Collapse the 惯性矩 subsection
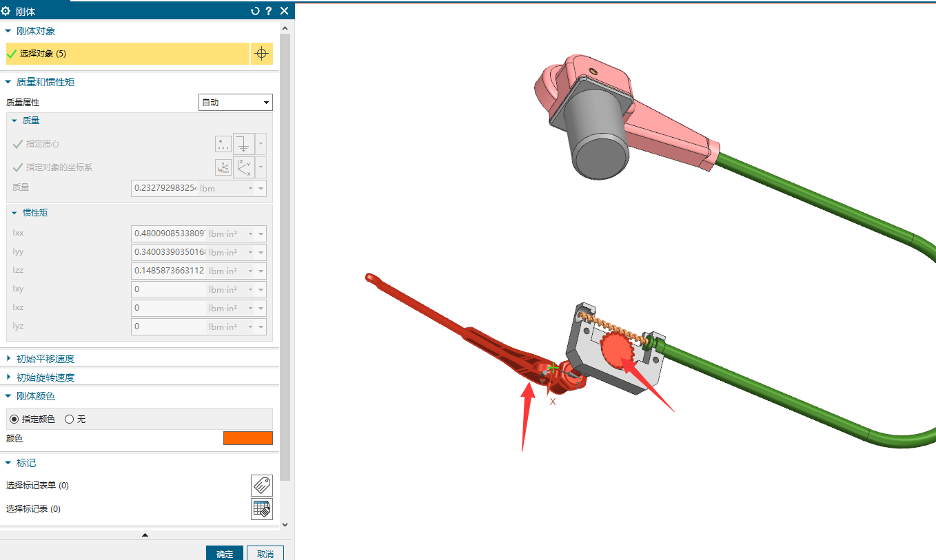 (14, 213)
